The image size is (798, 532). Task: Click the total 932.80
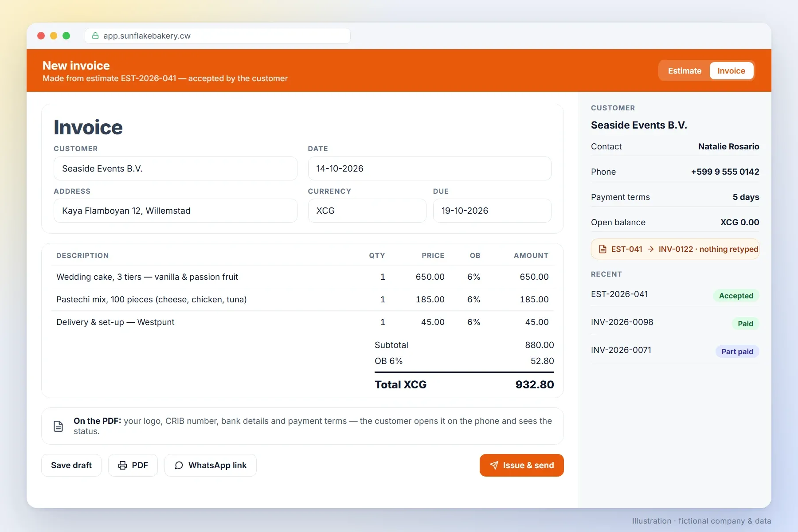pos(535,385)
